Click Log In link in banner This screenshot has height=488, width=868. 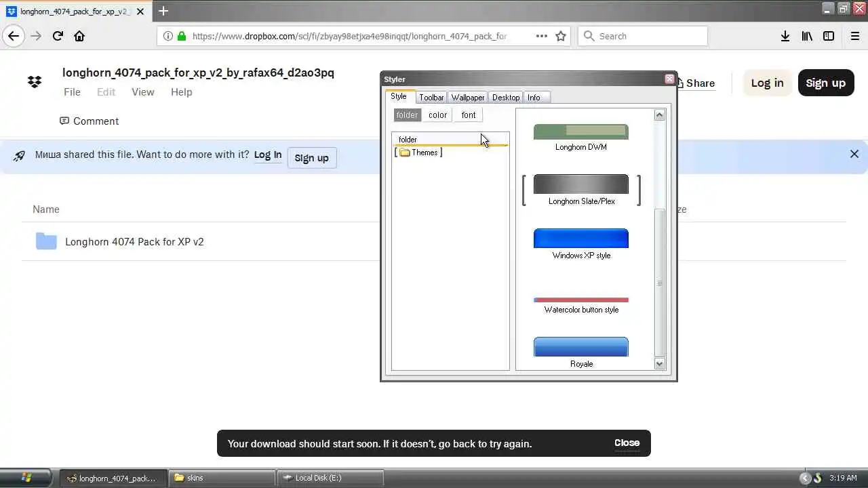click(x=268, y=155)
